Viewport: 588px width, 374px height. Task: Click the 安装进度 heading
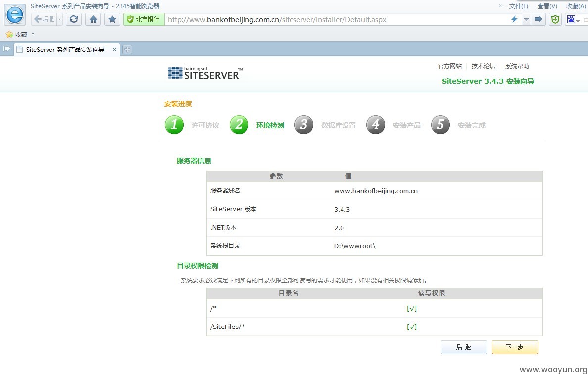(x=178, y=104)
